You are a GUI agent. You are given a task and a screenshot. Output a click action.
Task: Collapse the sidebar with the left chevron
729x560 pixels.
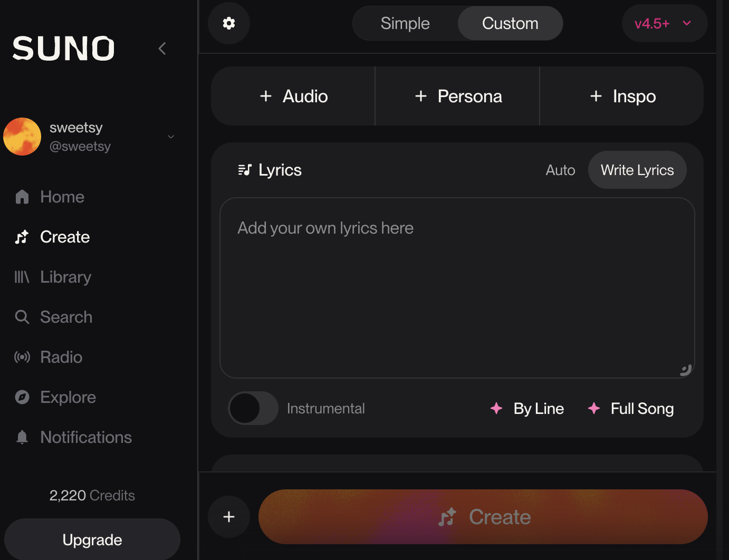click(x=162, y=49)
